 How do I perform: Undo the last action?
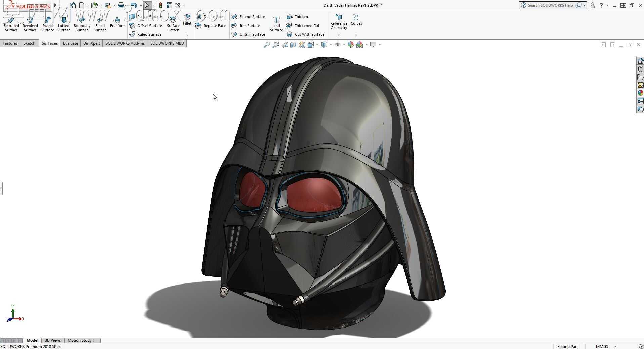click(134, 5)
